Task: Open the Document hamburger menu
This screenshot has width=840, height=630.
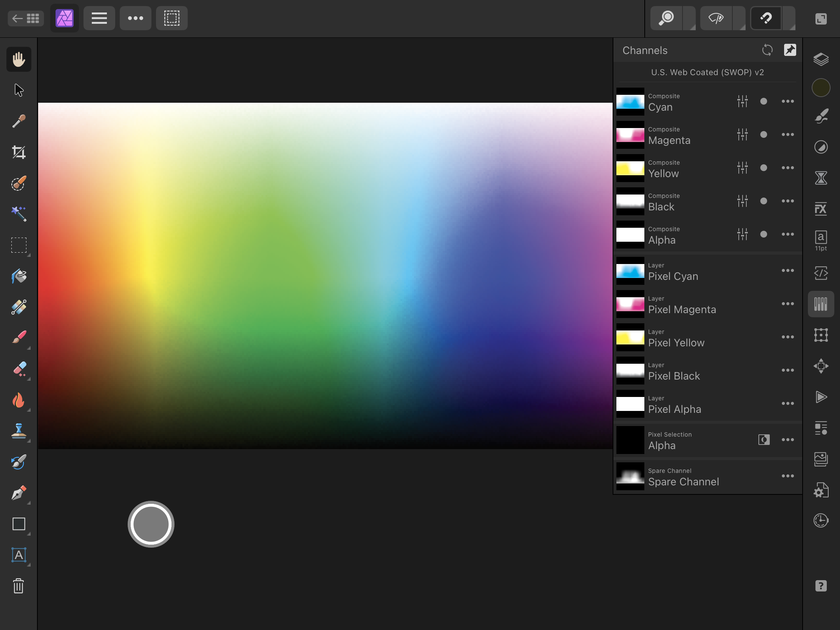Action: point(99,18)
